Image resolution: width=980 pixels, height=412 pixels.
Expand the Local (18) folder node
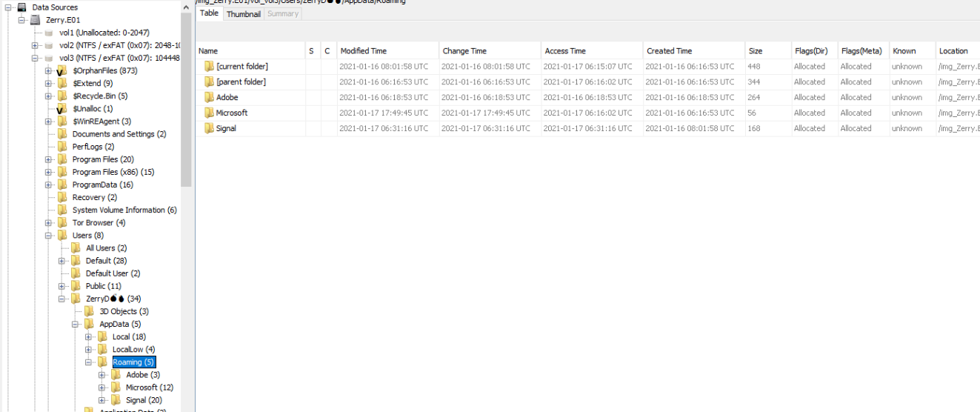(89, 337)
